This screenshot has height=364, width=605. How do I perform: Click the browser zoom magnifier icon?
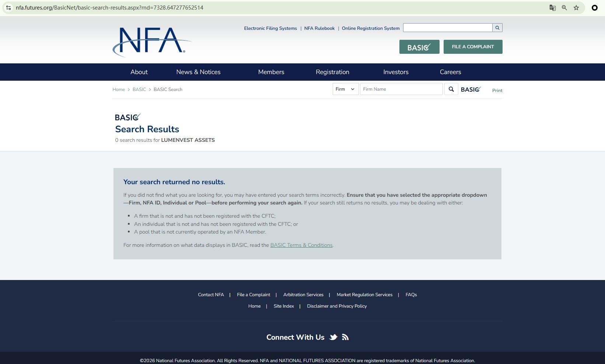(564, 8)
